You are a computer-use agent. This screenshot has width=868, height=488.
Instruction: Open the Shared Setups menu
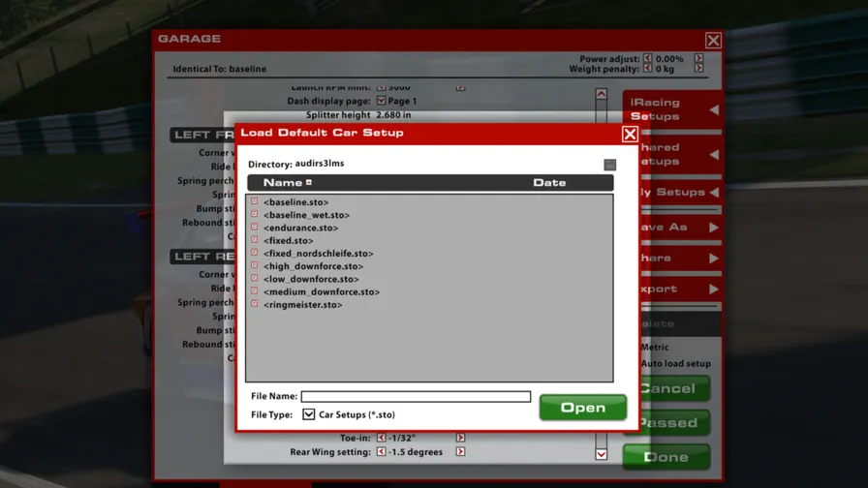(680, 154)
